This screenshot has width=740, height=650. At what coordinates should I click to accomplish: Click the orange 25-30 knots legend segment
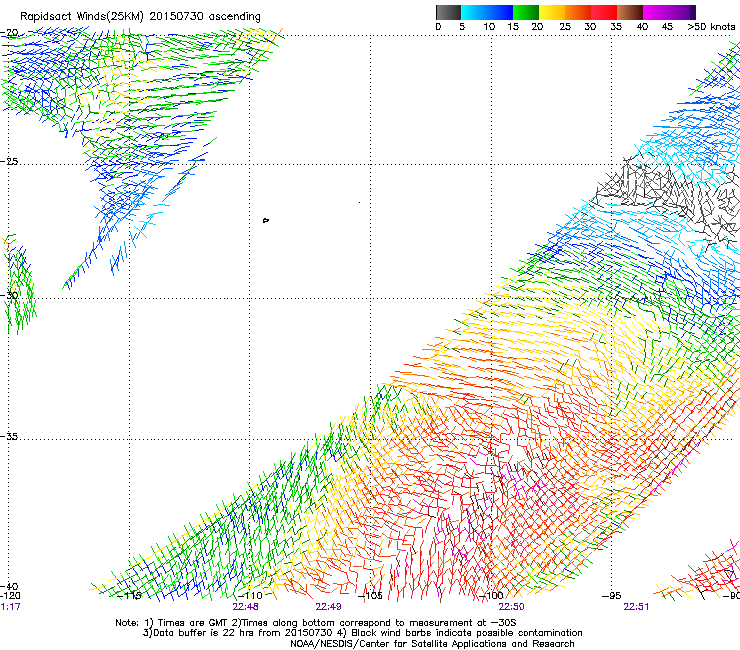[578, 12]
